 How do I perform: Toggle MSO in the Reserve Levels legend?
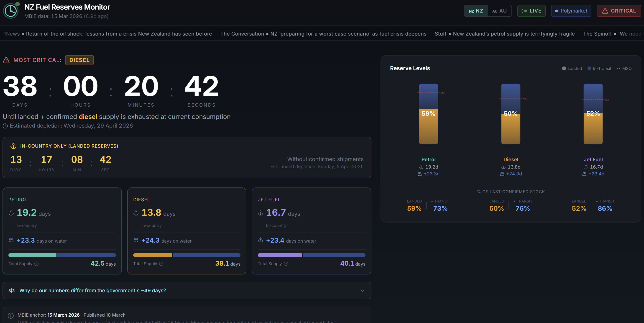point(624,69)
